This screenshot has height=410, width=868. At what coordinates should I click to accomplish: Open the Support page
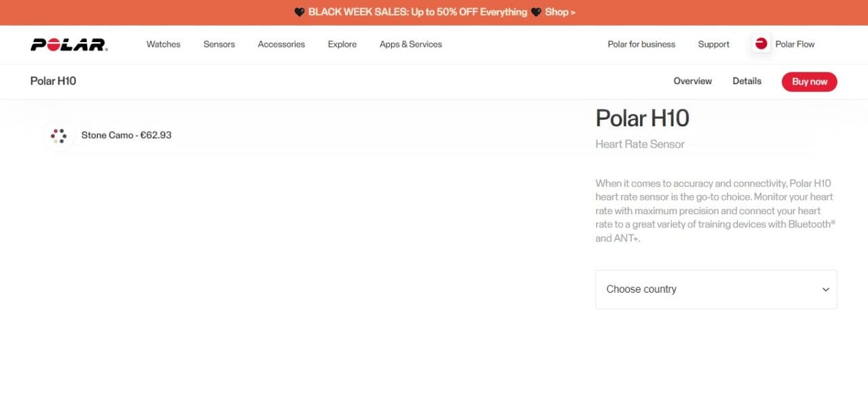[714, 44]
